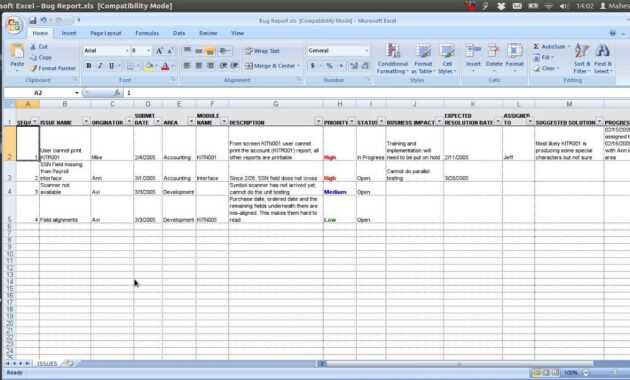Open Cell Styles gallery
The width and height of the screenshot is (630, 380).
coord(447,59)
